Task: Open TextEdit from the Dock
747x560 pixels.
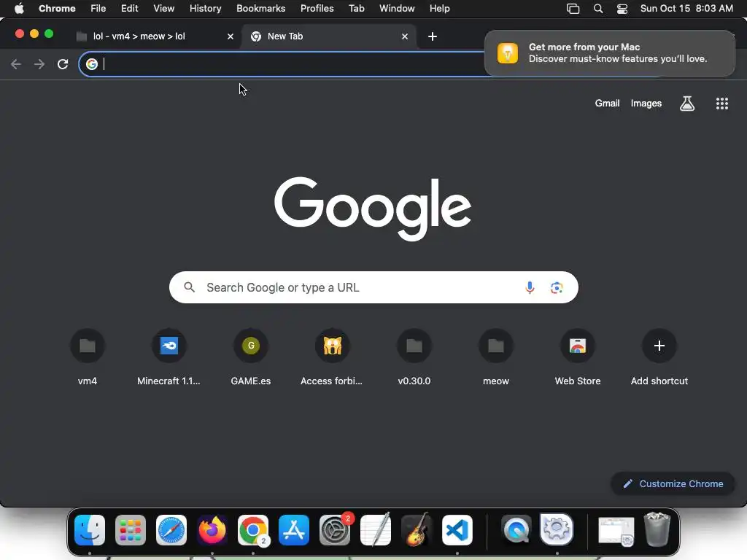Action: [376, 529]
